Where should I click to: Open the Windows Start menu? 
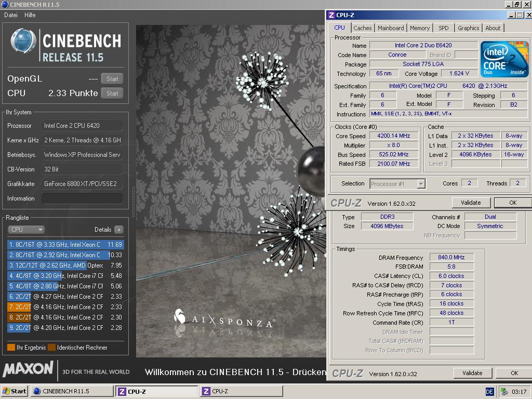14,391
